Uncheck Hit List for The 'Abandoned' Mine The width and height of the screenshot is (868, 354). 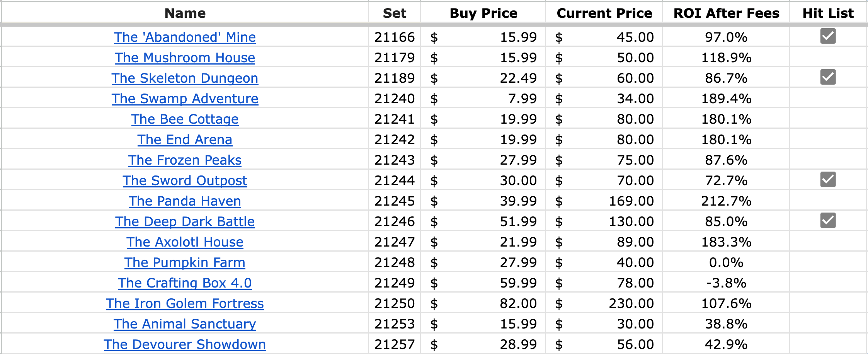click(828, 36)
